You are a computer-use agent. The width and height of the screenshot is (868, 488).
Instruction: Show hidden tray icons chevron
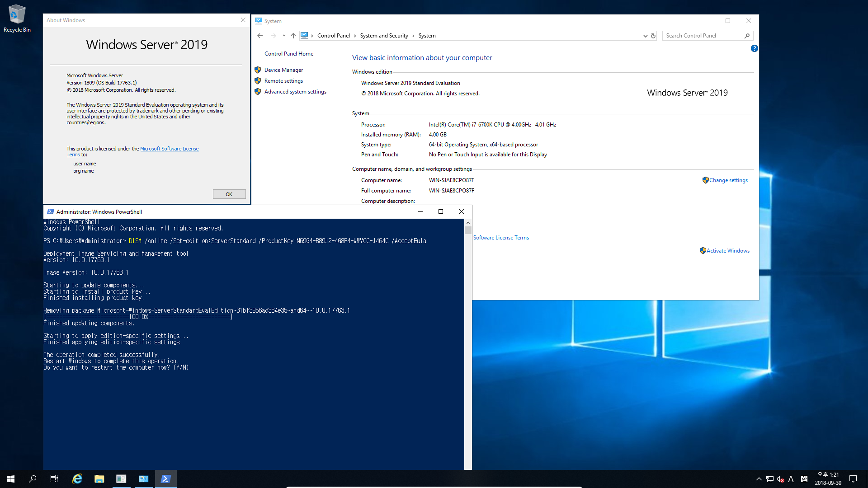pyautogui.click(x=759, y=479)
